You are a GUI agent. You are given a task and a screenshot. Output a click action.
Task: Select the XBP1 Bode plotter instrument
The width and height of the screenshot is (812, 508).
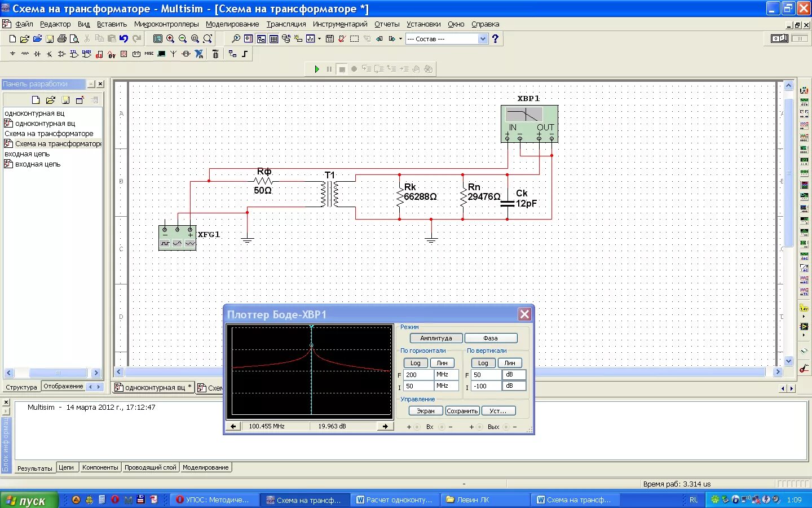tap(529, 124)
